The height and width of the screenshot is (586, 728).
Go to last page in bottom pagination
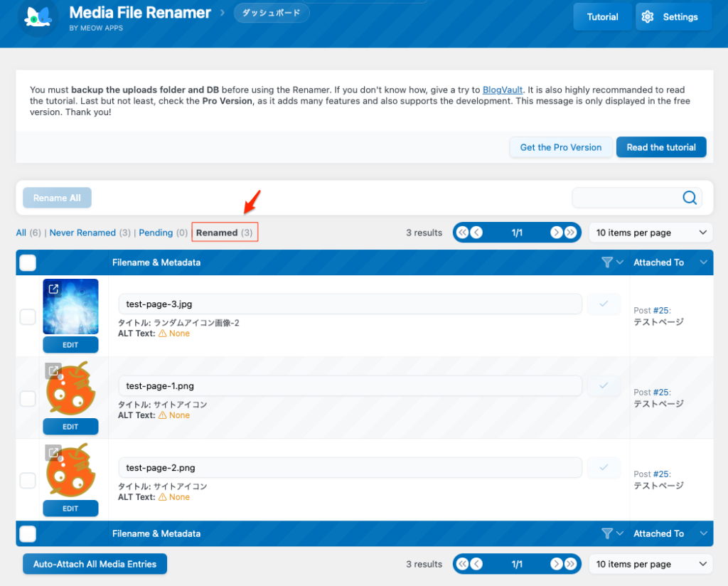(x=570, y=564)
